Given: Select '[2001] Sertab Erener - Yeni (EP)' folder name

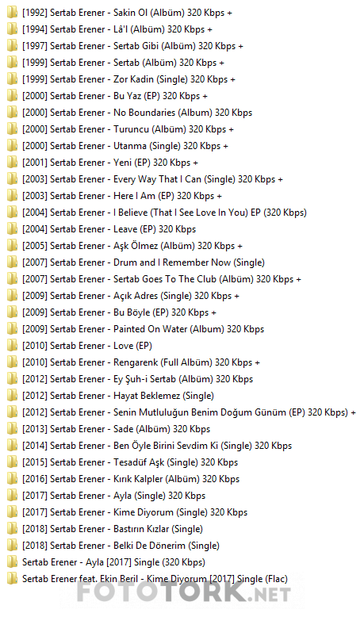Looking at the screenshot, I should 110,163.
